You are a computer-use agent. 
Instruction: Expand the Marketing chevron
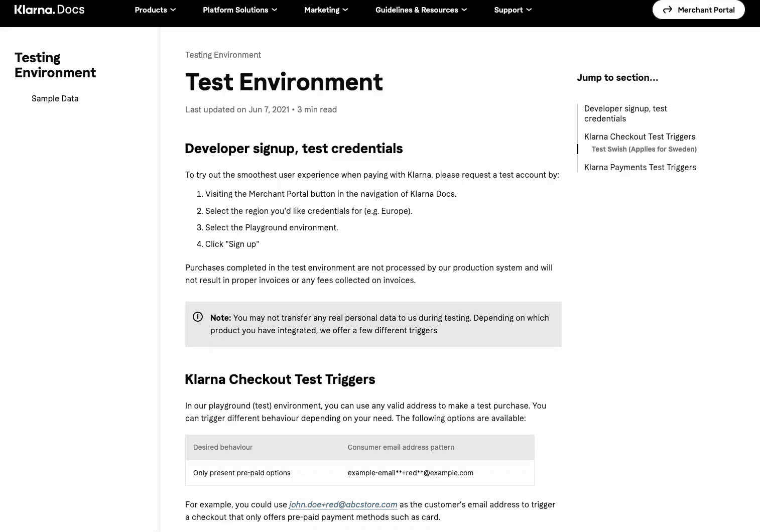[x=345, y=10]
